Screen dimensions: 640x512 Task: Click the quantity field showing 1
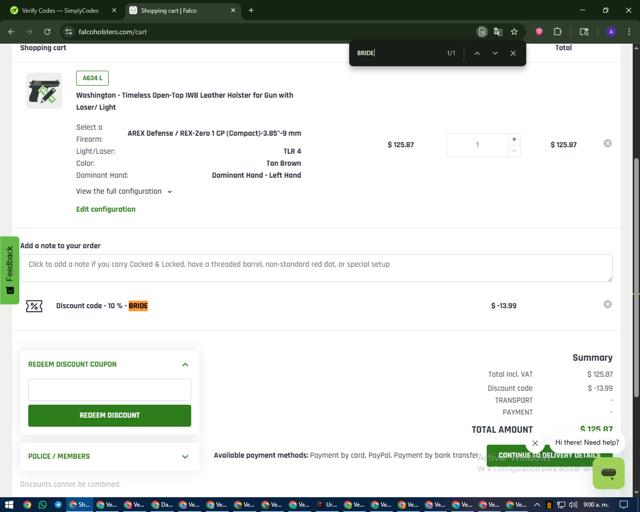coord(477,145)
